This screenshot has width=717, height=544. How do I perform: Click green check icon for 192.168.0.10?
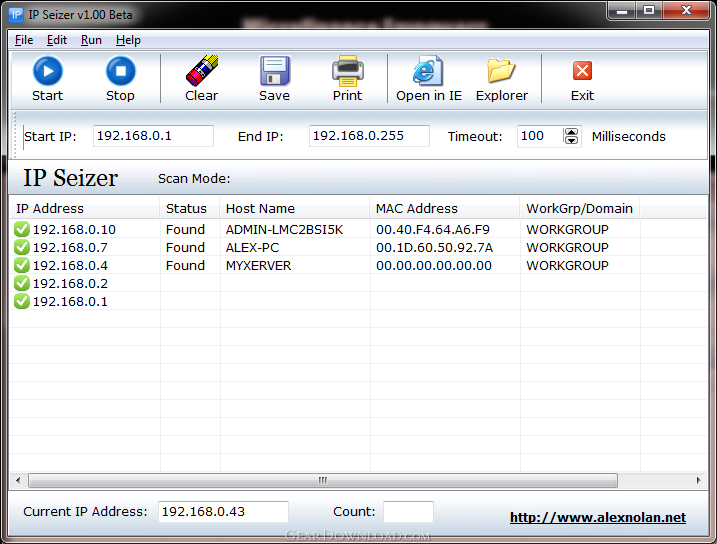pos(21,229)
